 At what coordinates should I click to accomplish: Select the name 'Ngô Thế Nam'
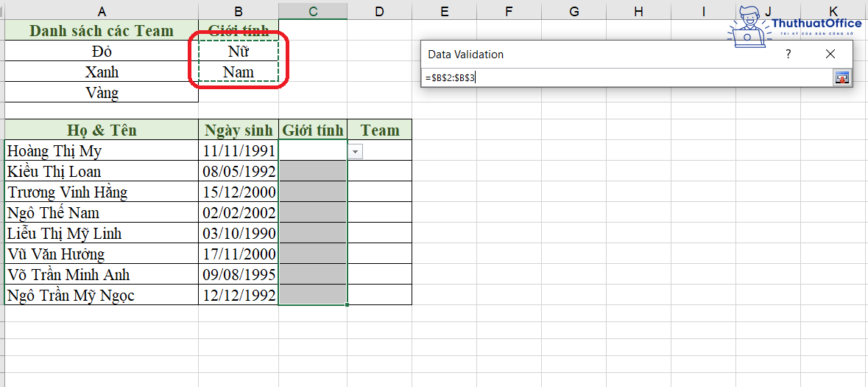pos(102,212)
